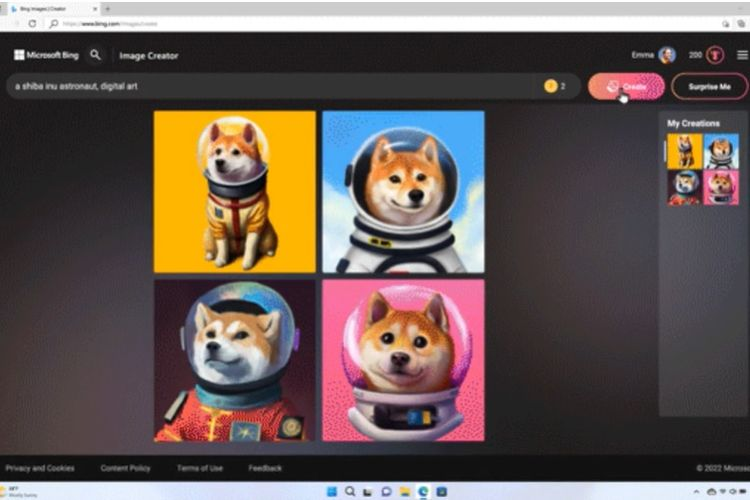The width and height of the screenshot is (750, 500).
Task: Focus the prompt text field
Action: tap(270, 87)
